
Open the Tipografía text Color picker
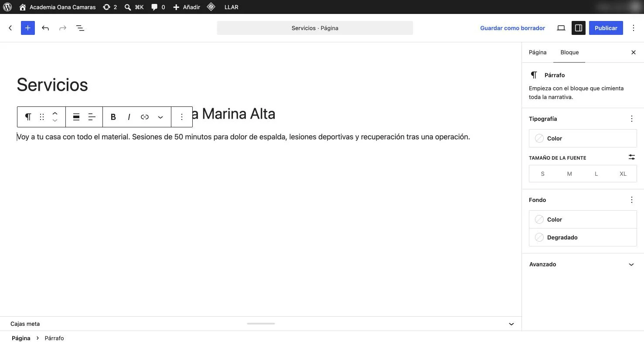coord(583,138)
